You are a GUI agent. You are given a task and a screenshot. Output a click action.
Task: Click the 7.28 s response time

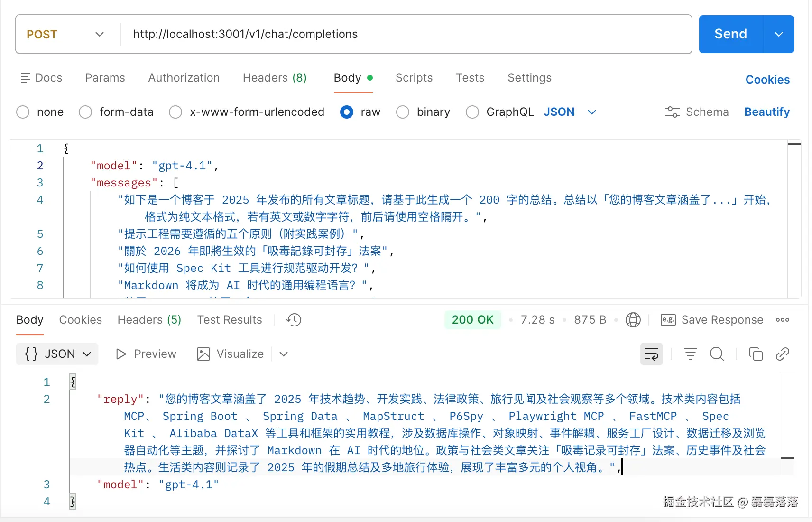[537, 320]
